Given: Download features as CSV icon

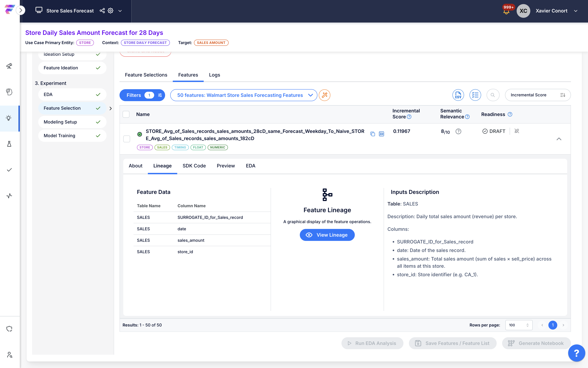Looking at the screenshot, I should (458, 95).
